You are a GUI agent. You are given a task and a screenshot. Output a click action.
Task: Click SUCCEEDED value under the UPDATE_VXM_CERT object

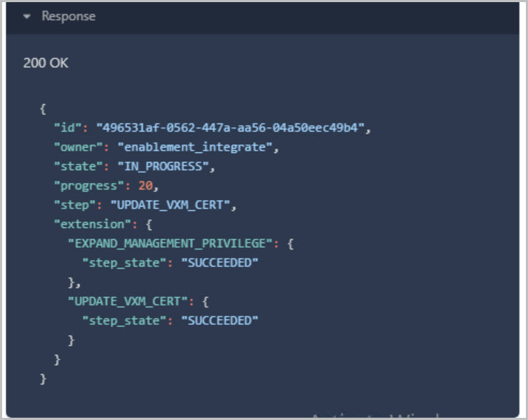(219, 321)
